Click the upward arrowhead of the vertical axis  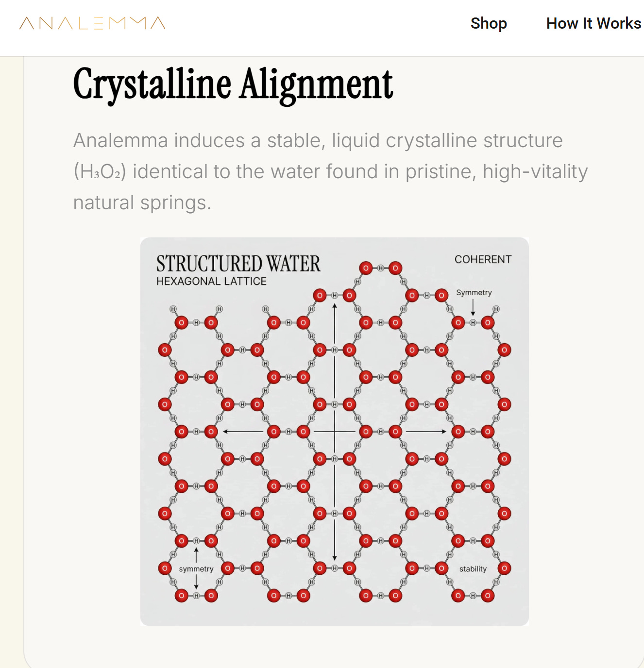pyautogui.click(x=335, y=306)
